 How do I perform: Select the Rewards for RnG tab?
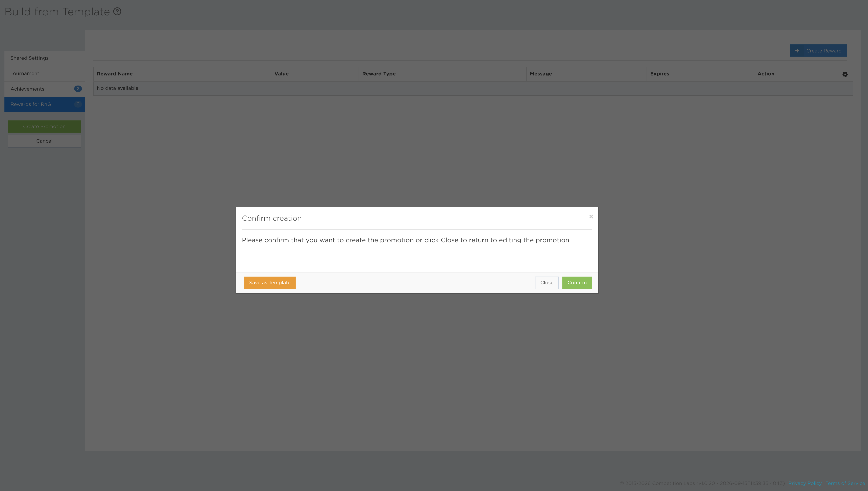click(45, 104)
